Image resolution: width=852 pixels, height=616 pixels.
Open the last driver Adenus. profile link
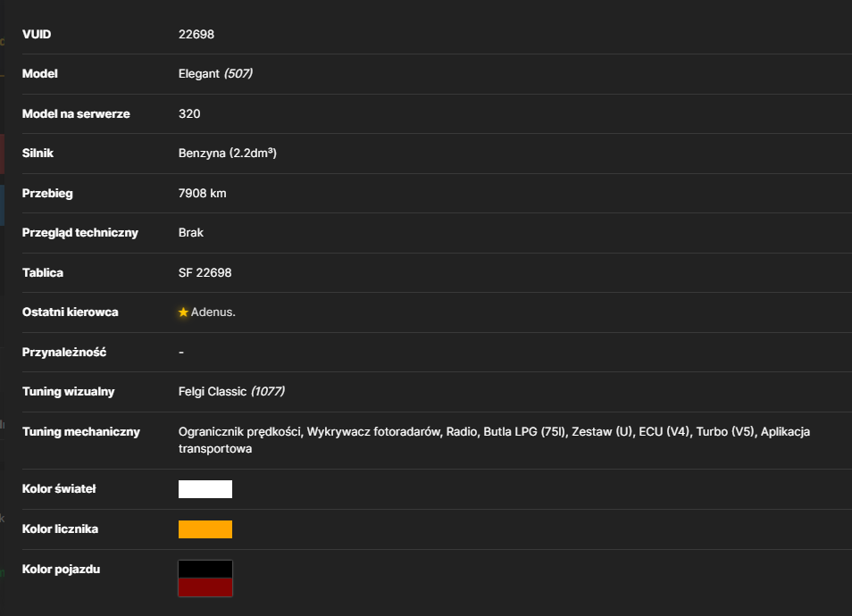click(x=213, y=312)
